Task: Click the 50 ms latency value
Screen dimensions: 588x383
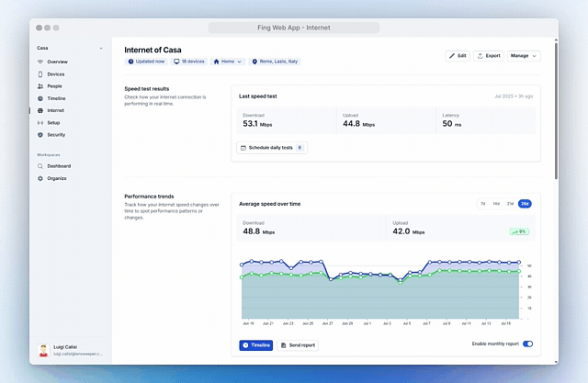Action: 452,124
